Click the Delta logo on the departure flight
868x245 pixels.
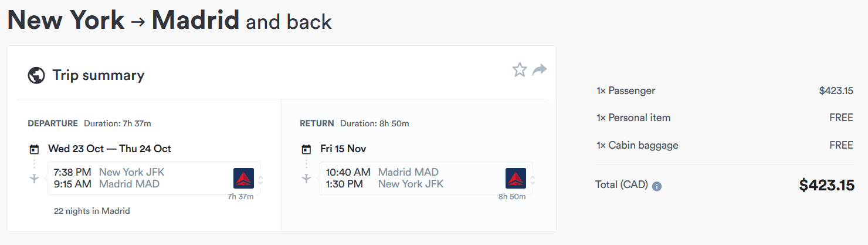click(x=243, y=178)
